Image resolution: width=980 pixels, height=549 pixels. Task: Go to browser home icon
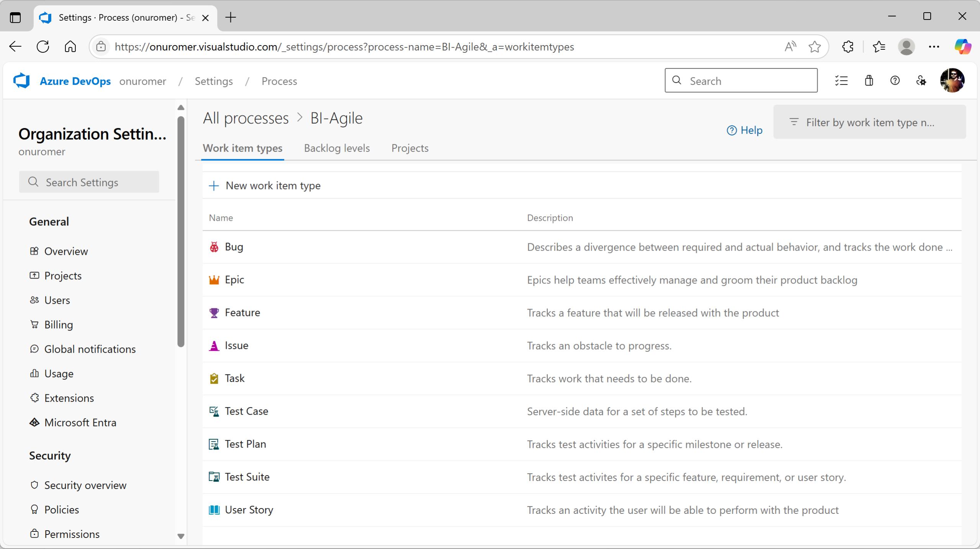[70, 47]
